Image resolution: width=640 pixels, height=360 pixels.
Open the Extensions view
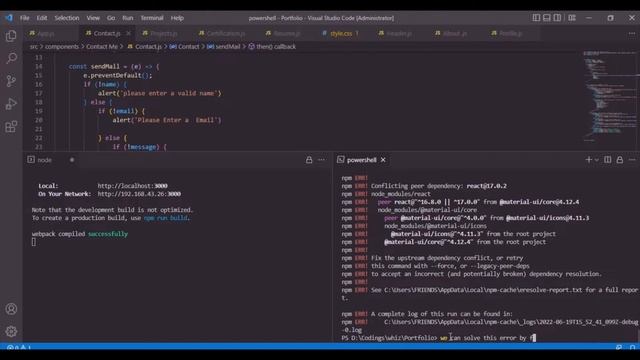[x=11, y=127]
